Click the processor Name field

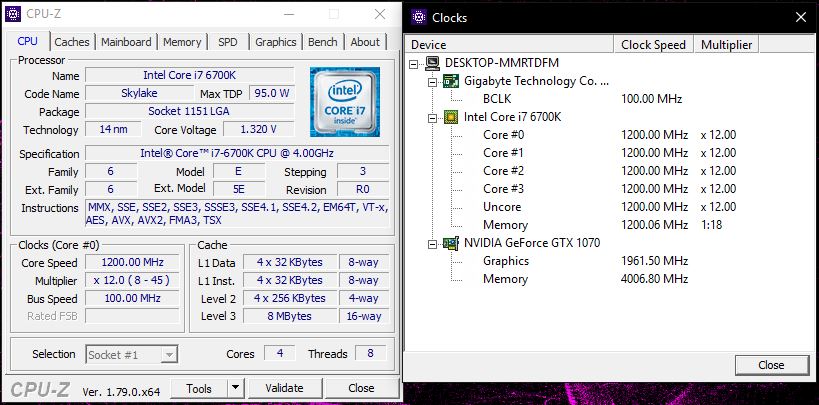[190, 75]
